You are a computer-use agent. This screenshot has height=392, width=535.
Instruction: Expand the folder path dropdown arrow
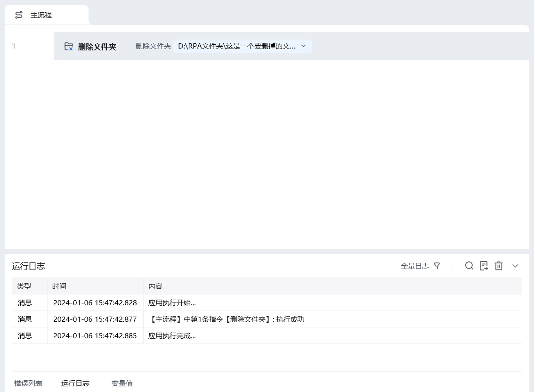coord(303,46)
